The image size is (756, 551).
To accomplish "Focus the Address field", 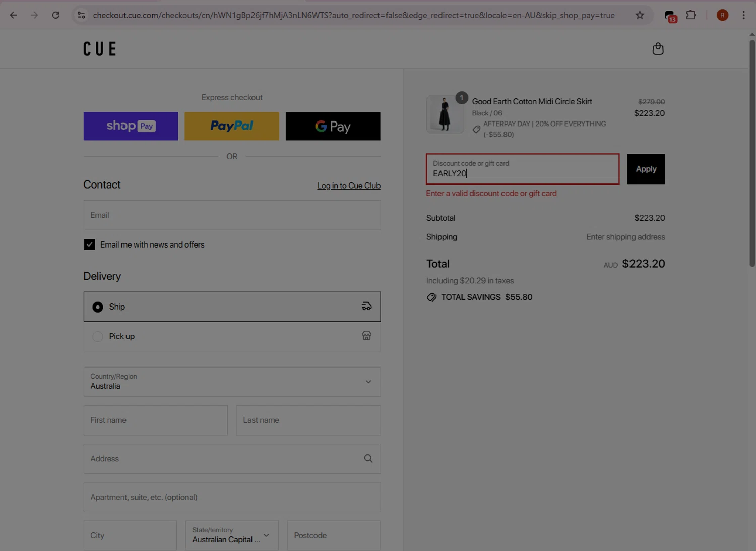I will [232, 459].
